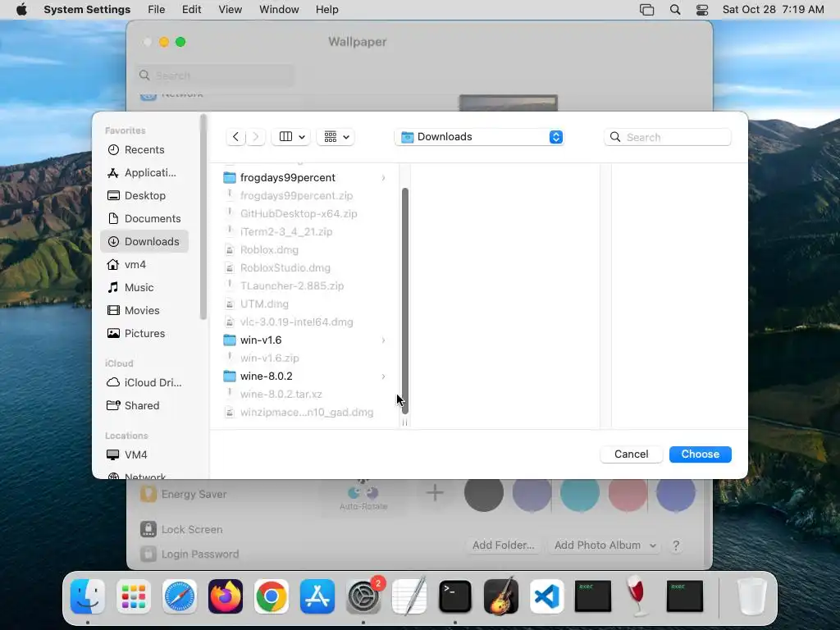Open Login Password in System Settings sidebar
The width and height of the screenshot is (840, 630).
189,554
